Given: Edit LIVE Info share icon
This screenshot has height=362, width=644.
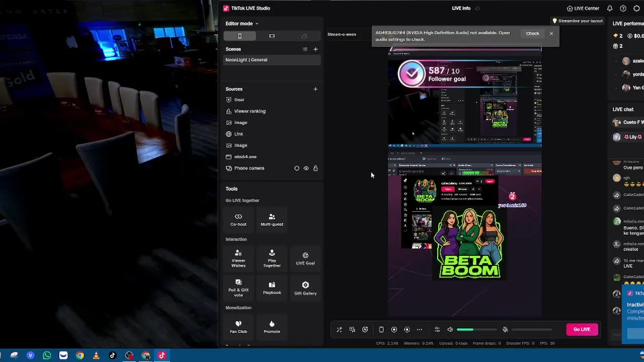Looking at the screenshot, I should (x=477, y=9).
